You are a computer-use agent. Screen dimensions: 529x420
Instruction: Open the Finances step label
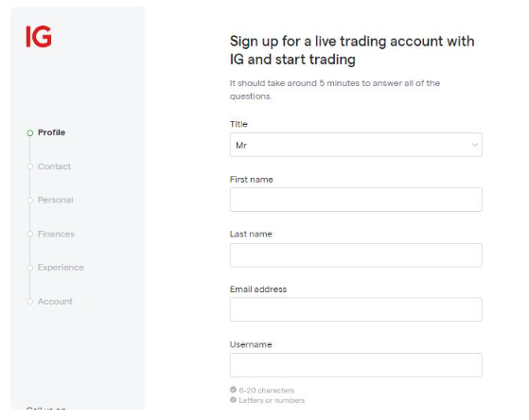[x=56, y=234]
